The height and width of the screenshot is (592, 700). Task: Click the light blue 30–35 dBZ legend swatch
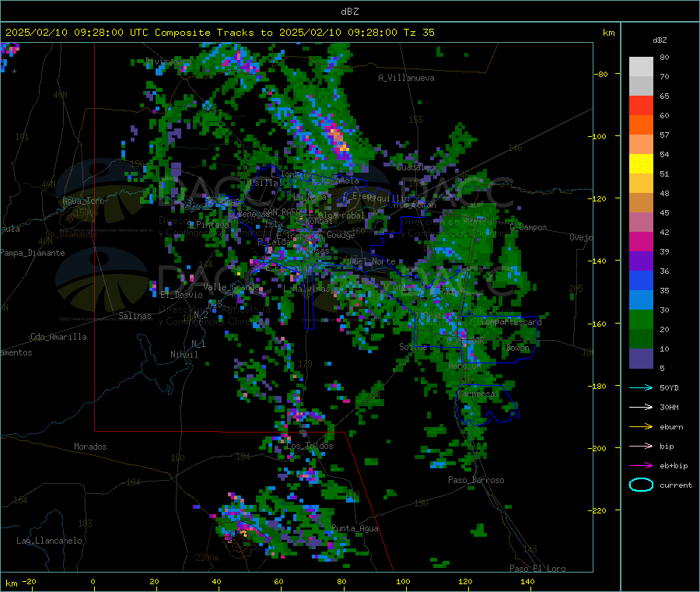tap(641, 300)
